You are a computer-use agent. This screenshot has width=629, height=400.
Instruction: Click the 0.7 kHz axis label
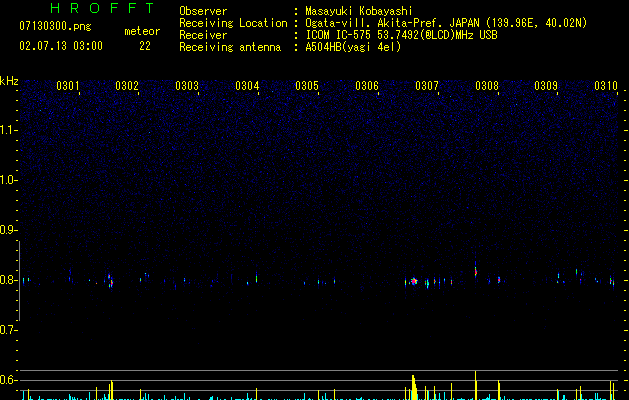pos(8,330)
